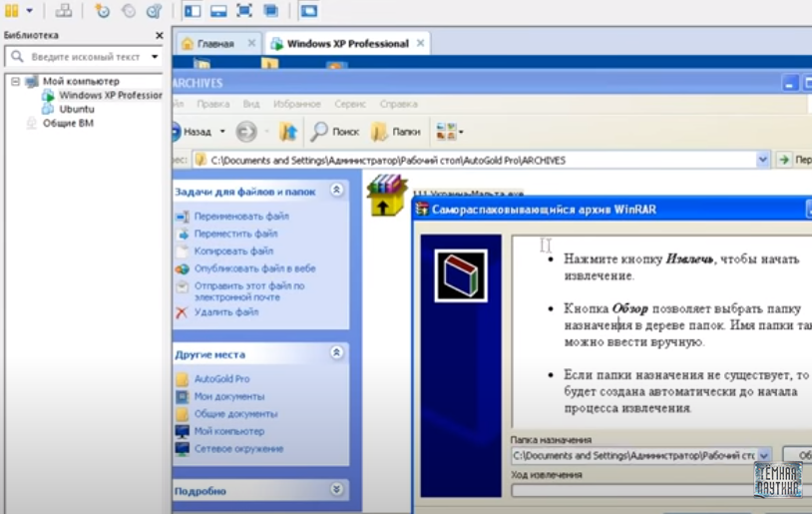
Task: Open the Избранное menu
Action: (x=296, y=104)
